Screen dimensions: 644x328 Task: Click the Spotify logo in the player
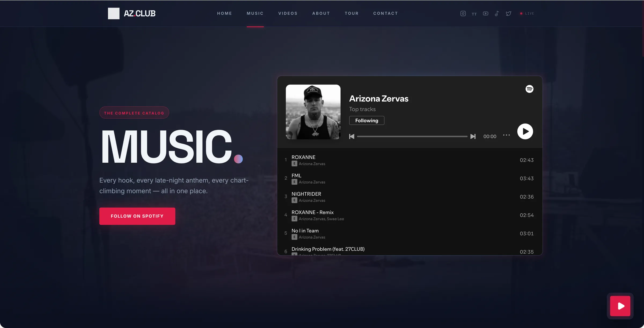[x=529, y=89]
